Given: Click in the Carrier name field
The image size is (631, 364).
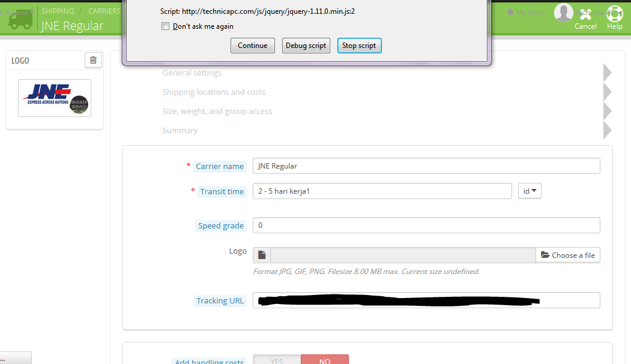Looking at the screenshot, I should click(426, 166).
